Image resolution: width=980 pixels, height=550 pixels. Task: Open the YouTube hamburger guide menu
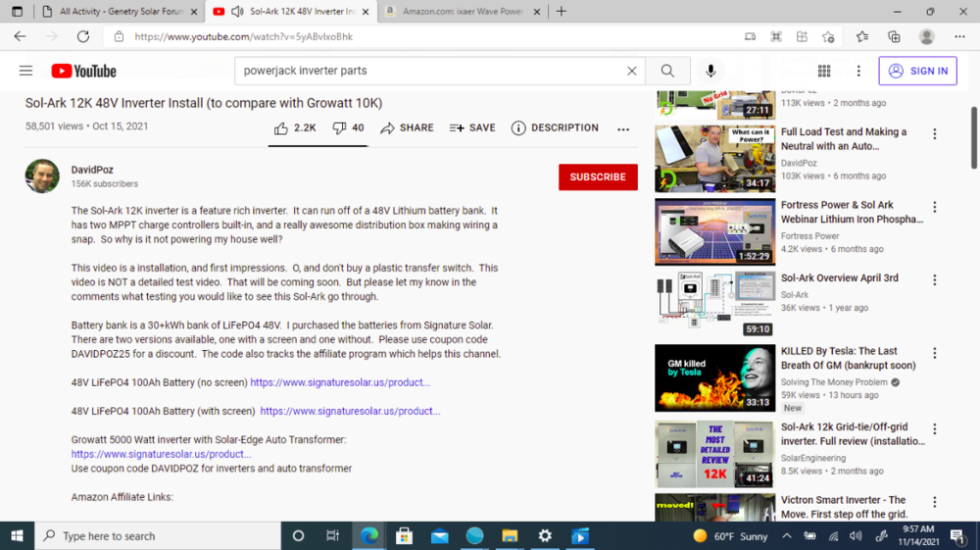click(x=25, y=71)
